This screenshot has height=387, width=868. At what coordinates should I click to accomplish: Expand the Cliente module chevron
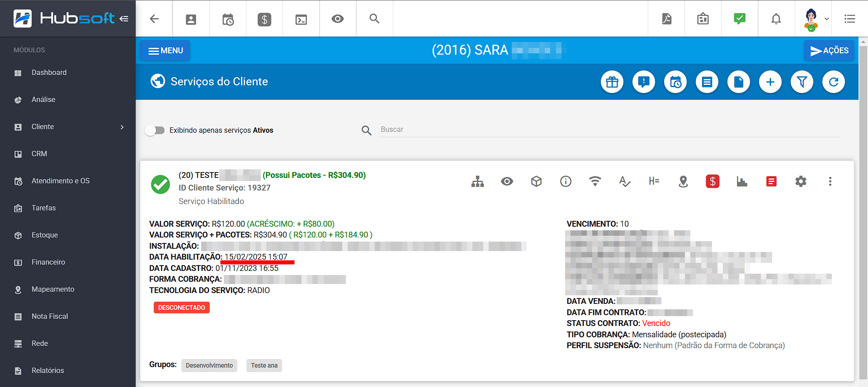click(122, 127)
